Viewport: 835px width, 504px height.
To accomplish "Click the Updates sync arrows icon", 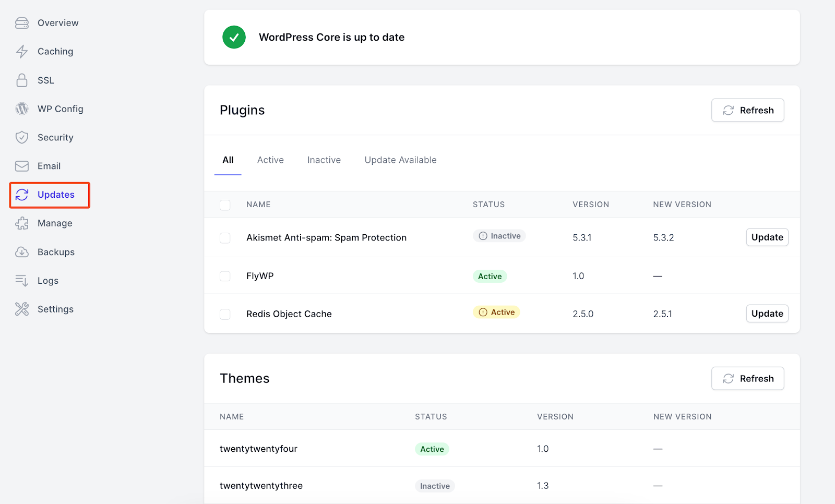I will coord(22,195).
